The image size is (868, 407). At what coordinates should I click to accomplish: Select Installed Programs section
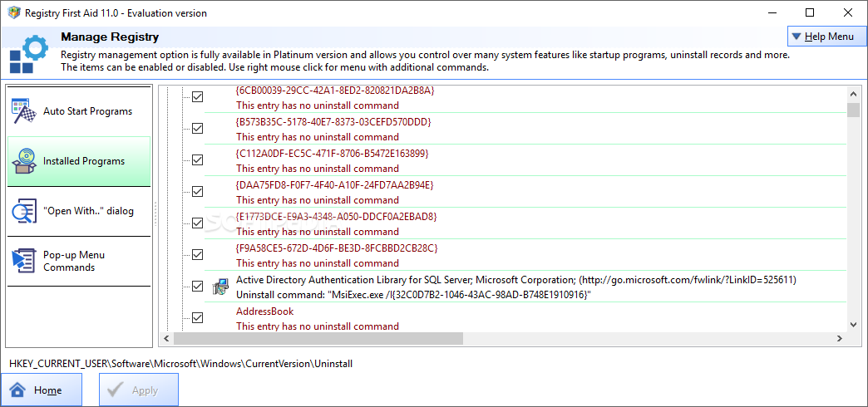pos(79,161)
